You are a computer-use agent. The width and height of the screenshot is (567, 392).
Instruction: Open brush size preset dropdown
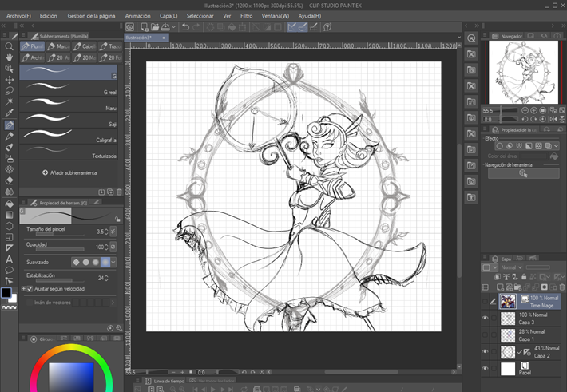(x=113, y=231)
